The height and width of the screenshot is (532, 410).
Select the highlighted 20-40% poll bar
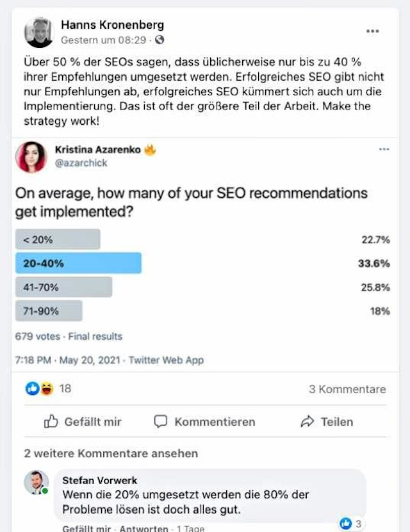pos(78,263)
